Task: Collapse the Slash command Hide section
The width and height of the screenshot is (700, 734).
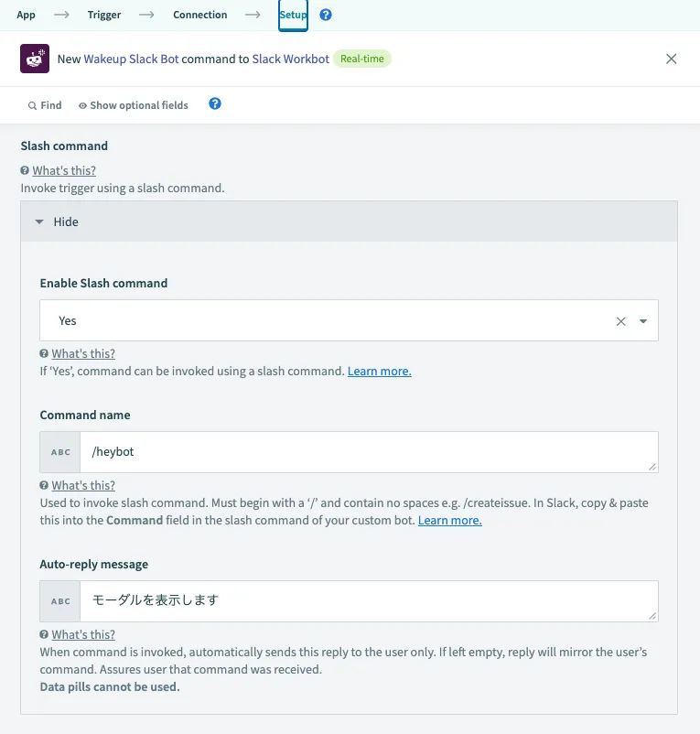Action: [57, 221]
